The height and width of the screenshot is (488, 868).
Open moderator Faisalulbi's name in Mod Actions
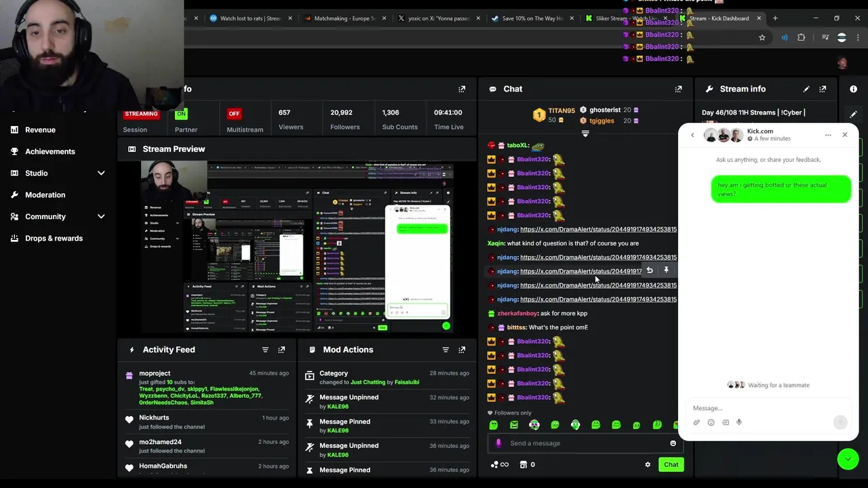tap(407, 382)
